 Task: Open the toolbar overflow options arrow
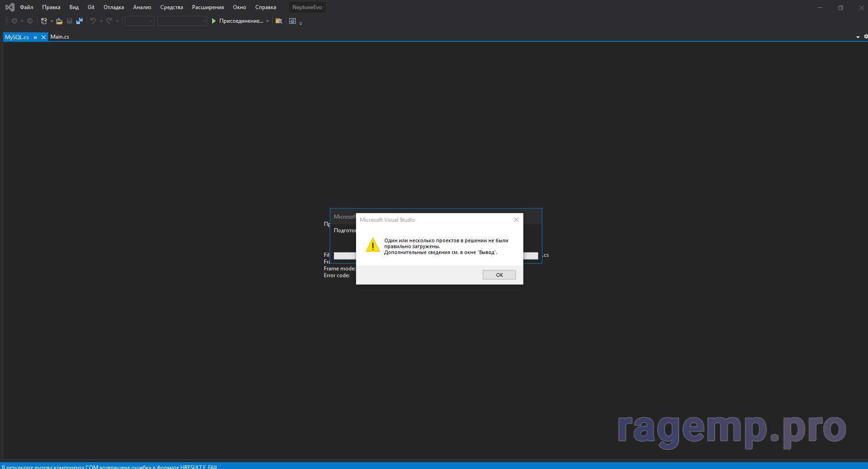(x=301, y=23)
